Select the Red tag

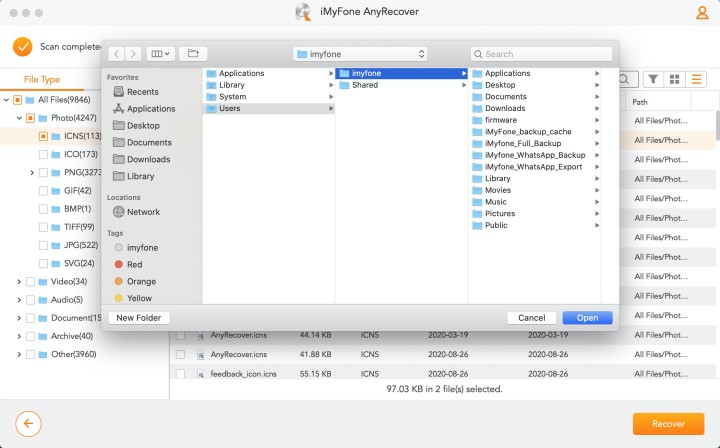pyautogui.click(x=129, y=264)
